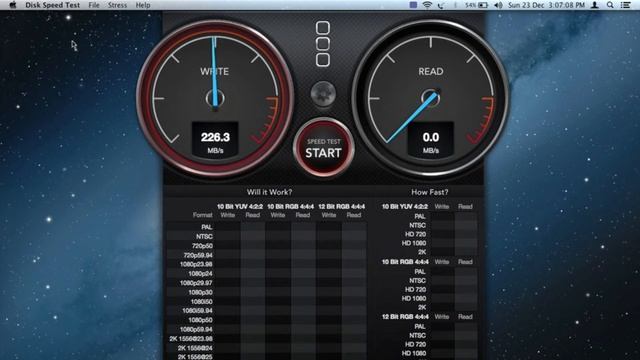Image resolution: width=640 pixels, height=360 pixels.
Task: Click the 1080p23.98 format row
Action: tap(267, 264)
